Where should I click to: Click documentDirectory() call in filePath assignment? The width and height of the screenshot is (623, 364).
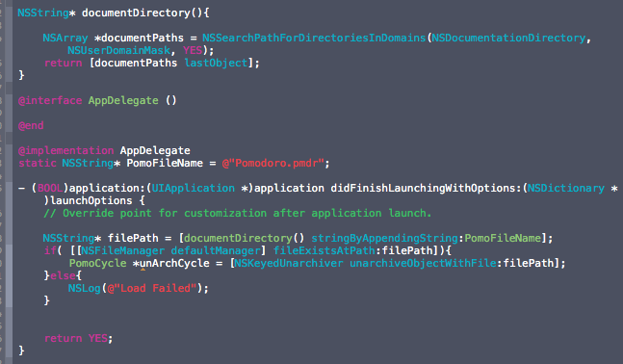(244, 238)
